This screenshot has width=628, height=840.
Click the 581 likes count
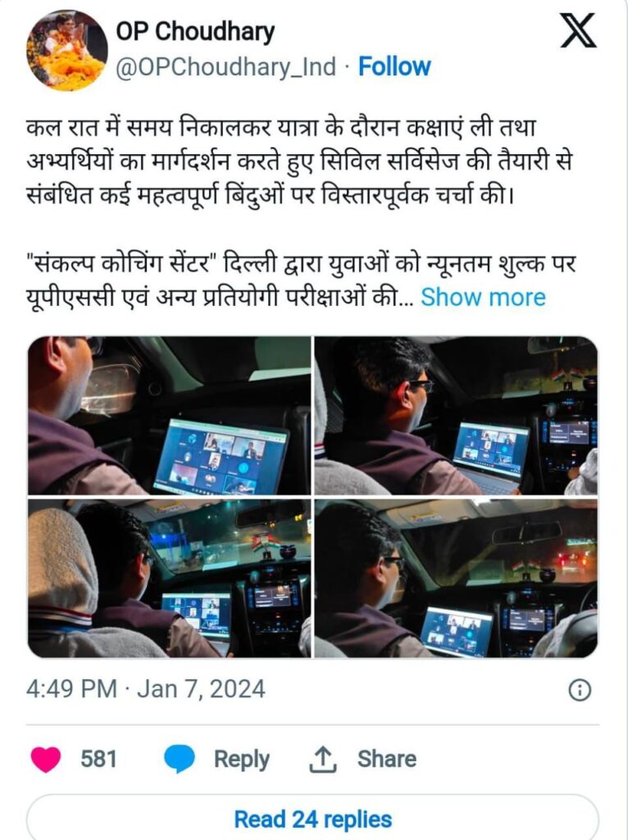[98, 759]
